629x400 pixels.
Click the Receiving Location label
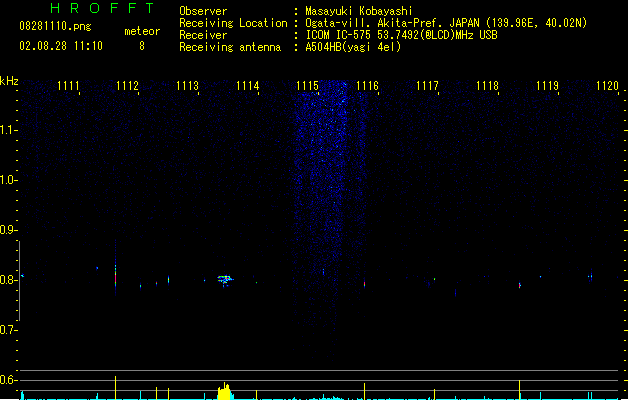coord(233,23)
